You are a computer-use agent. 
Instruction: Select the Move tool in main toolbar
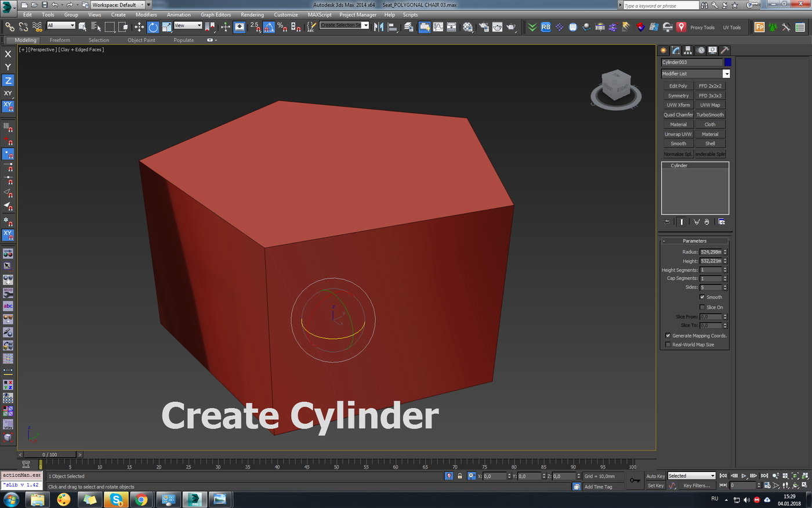pos(139,27)
